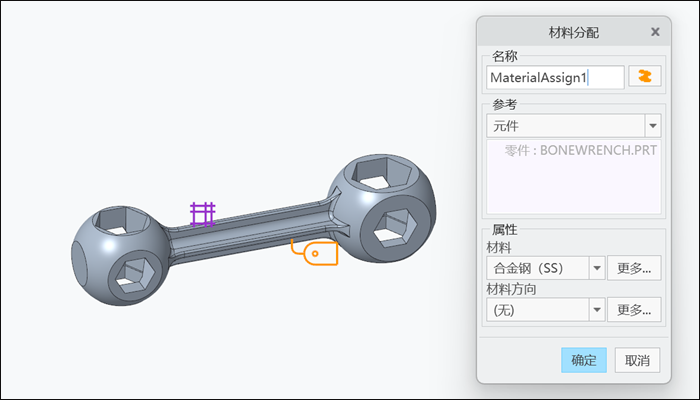The height and width of the screenshot is (400, 700).
Task: Close the 材料分配 dialog with X
Action: (x=655, y=32)
